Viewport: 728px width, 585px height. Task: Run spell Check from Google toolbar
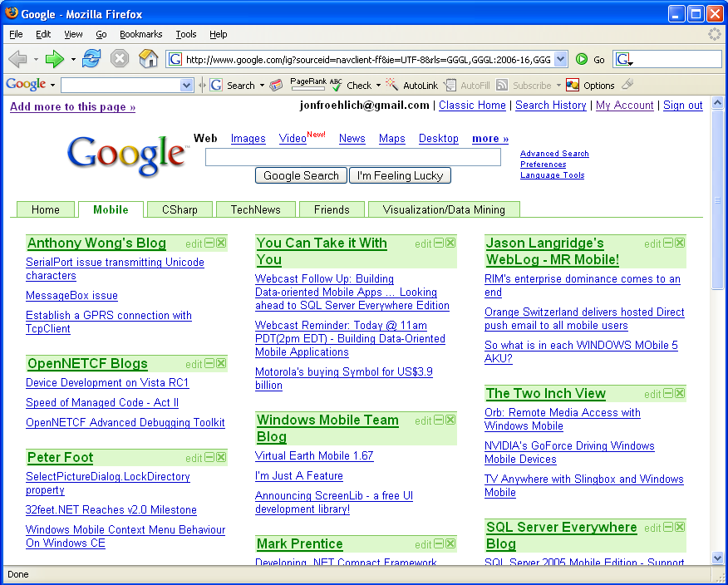click(352, 85)
